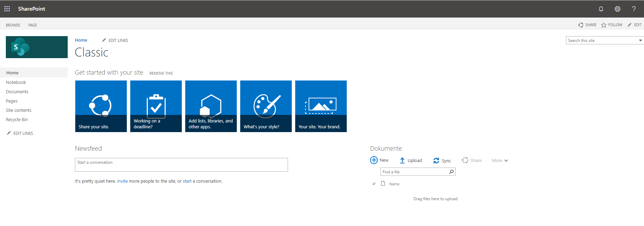Screen dimensions: 644x226
Task: Click the Classic site title
Action: click(92, 53)
